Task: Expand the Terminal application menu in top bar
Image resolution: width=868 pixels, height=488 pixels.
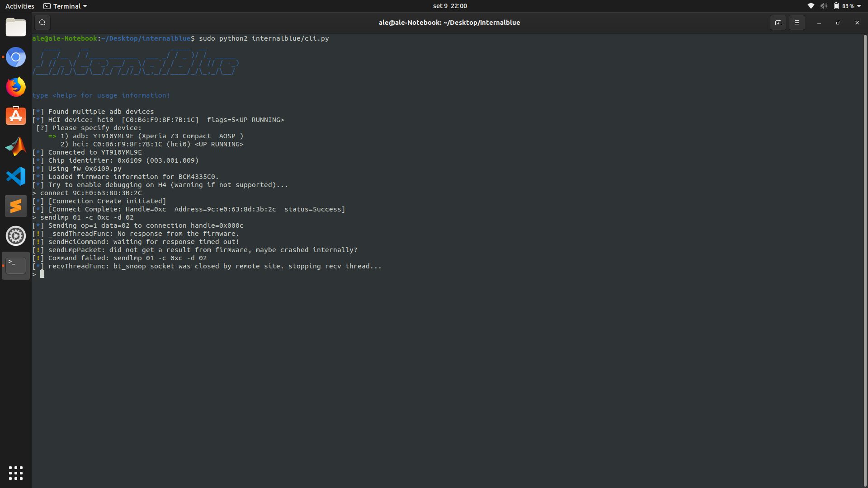Action: 65,6
